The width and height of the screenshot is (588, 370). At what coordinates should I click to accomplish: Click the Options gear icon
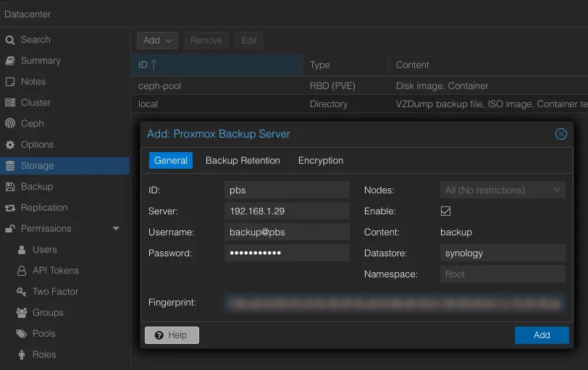[x=10, y=145]
